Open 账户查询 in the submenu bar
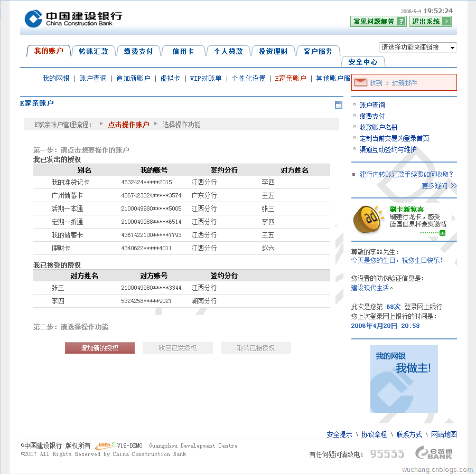 [x=93, y=78]
